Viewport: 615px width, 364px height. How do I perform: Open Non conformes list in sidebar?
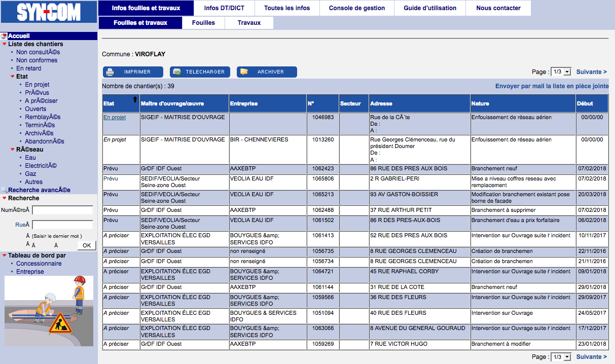(37, 60)
